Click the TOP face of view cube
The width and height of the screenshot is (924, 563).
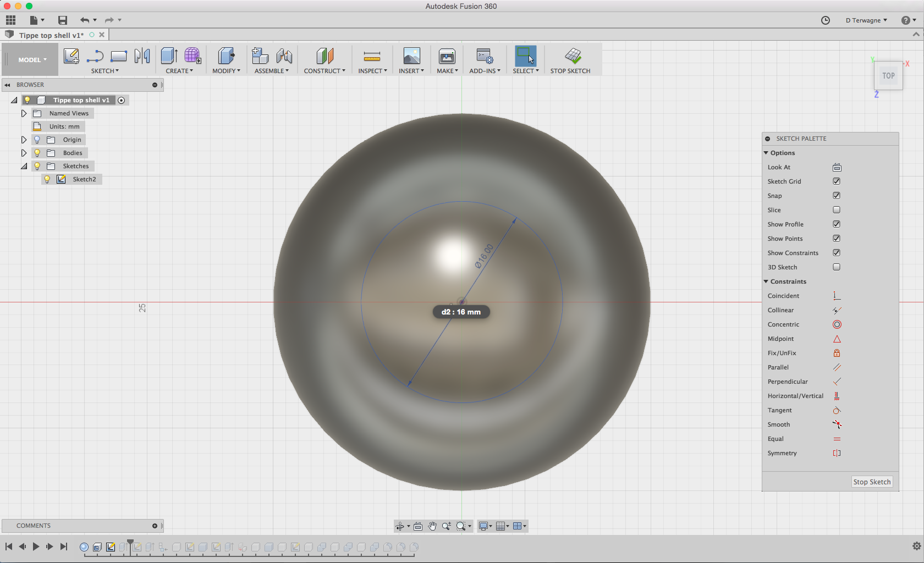pyautogui.click(x=888, y=76)
